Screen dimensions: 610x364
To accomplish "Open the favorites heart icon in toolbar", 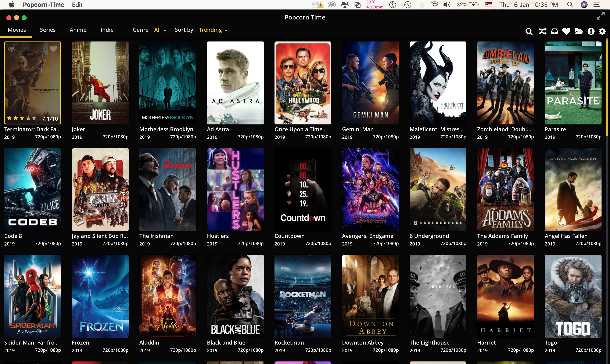I will 566,31.
